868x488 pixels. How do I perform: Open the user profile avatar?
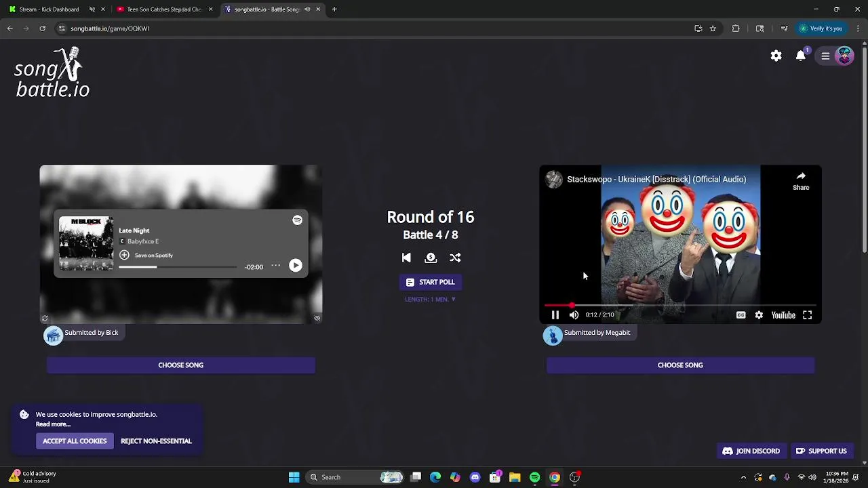[x=844, y=56]
